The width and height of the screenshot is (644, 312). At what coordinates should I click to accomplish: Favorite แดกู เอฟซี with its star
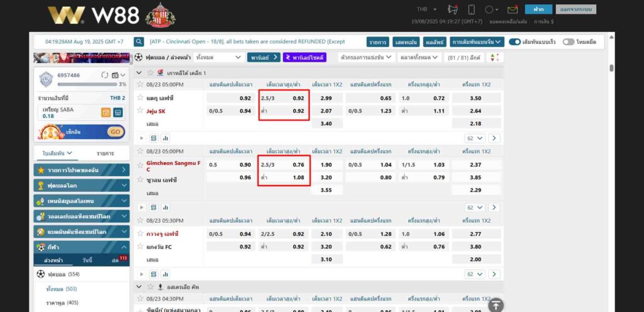coord(140,98)
